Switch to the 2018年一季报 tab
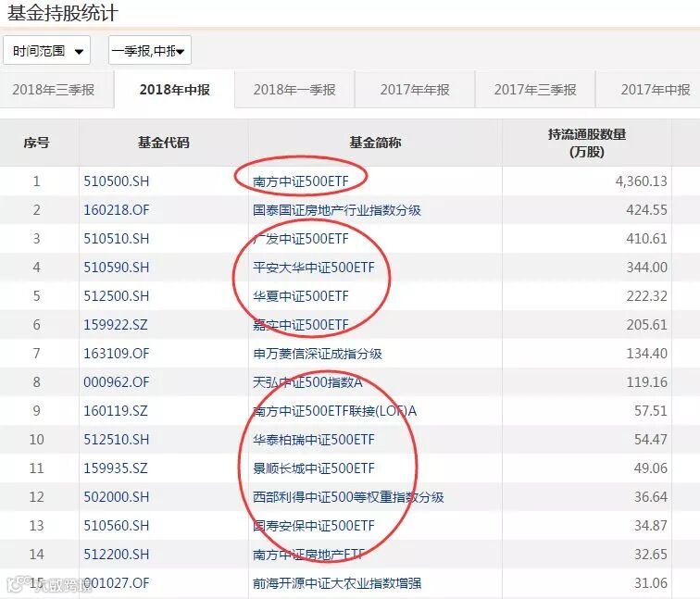 tap(294, 90)
